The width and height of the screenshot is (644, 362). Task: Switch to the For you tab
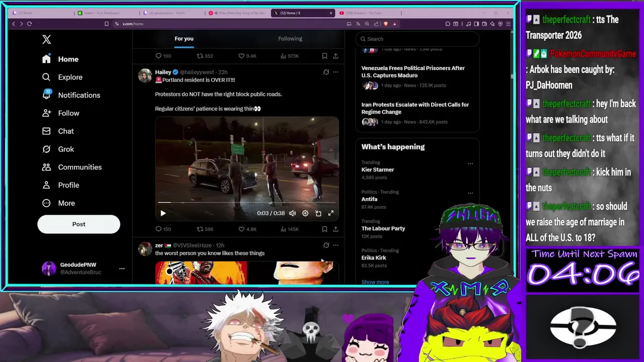click(x=184, y=39)
